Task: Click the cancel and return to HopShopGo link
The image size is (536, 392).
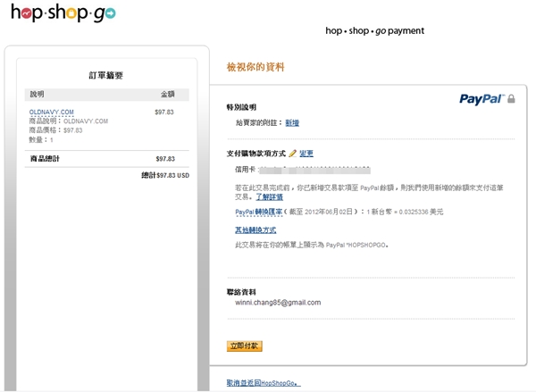Action: [264, 383]
